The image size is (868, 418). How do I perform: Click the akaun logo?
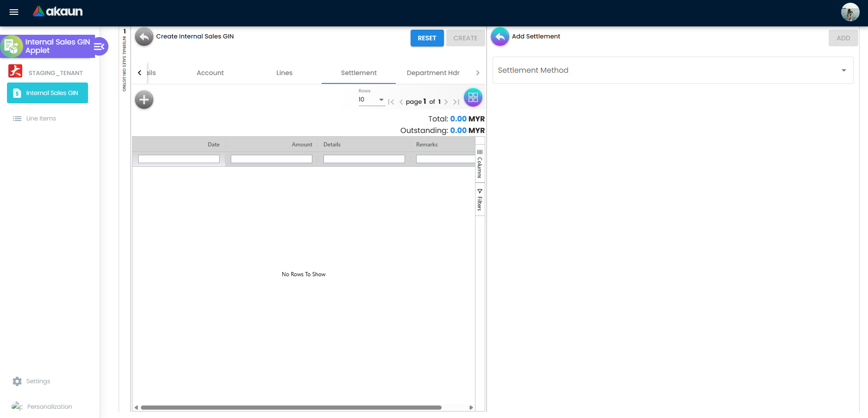[x=58, y=12]
